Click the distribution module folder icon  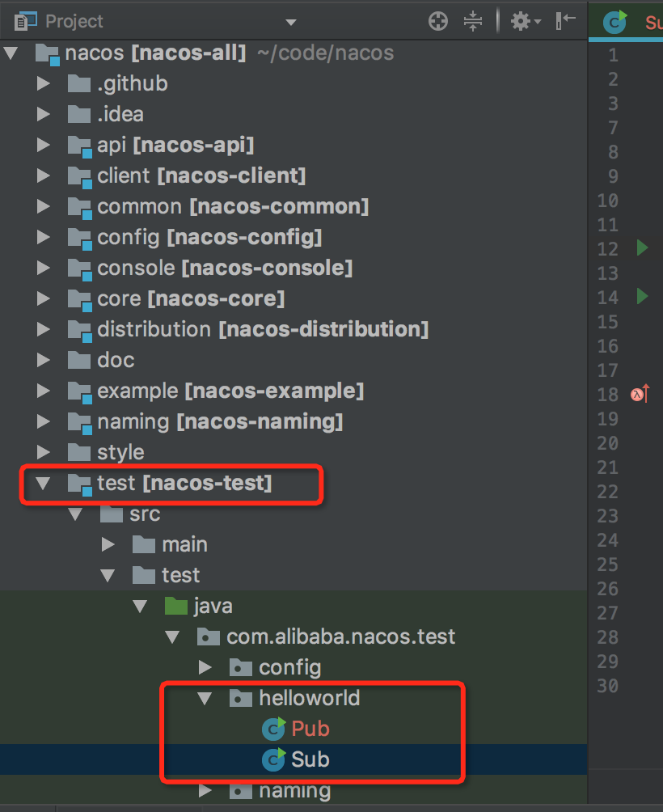pos(80,331)
